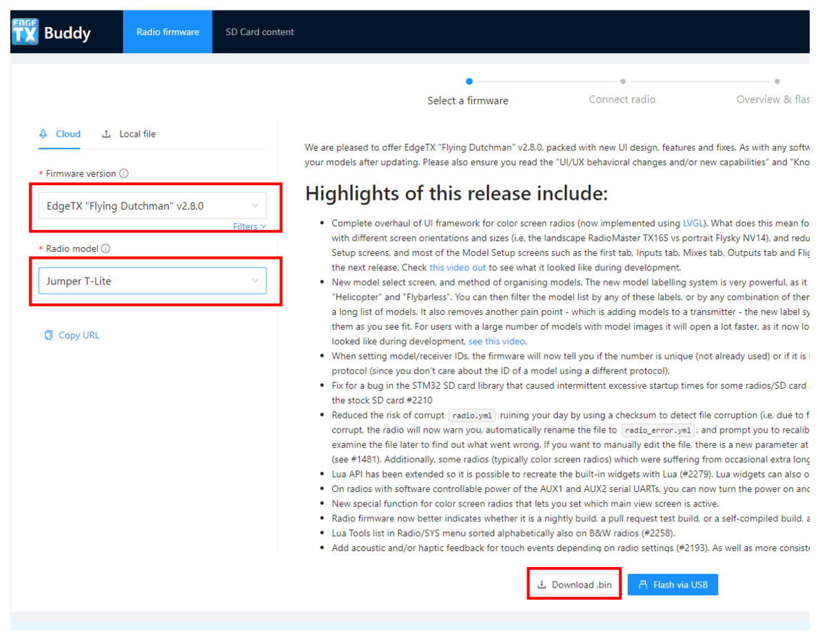Click the Radio model label
820x644 pixels.
(x=72, y=248)
